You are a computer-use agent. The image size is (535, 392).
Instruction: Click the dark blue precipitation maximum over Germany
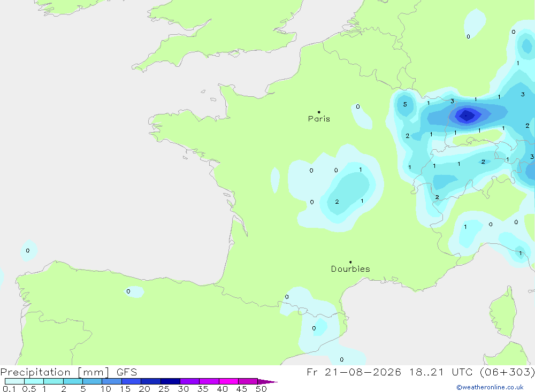point(466,116)
